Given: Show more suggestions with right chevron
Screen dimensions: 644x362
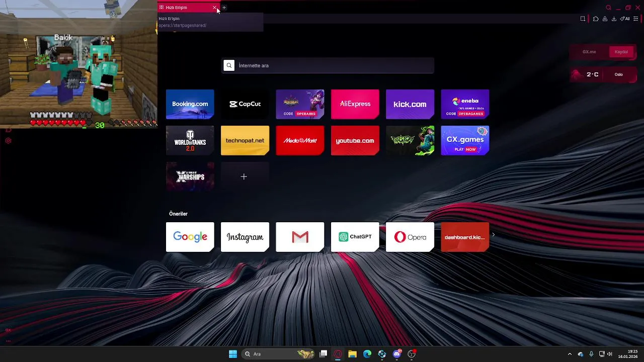Looking at the screenshot, I should pos(494,235).
